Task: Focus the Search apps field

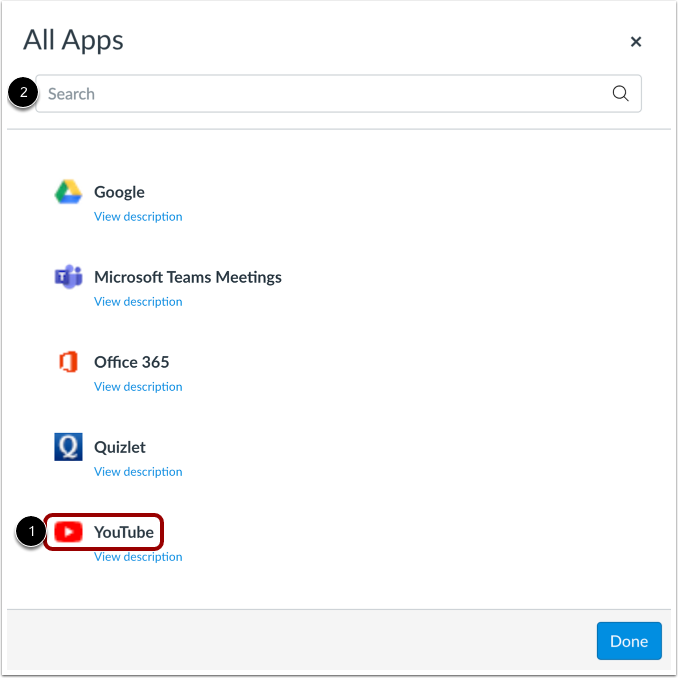Action: tap(338, 93)
